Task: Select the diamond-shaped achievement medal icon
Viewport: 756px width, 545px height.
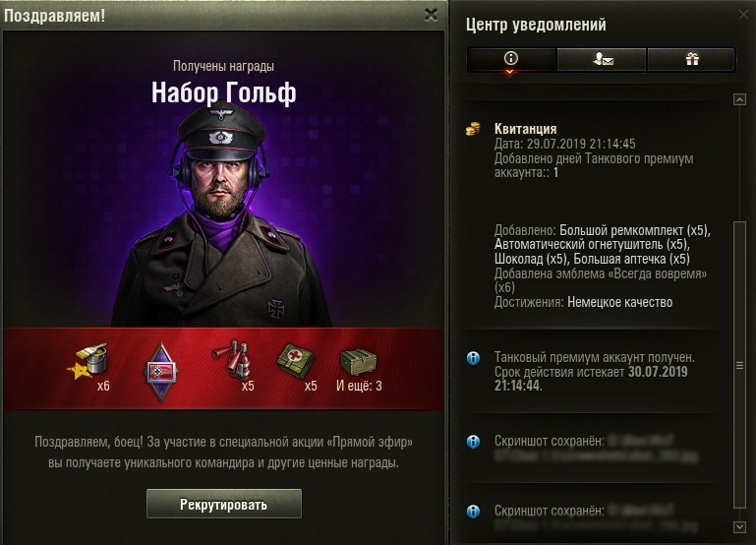Action: coord(161,372)
